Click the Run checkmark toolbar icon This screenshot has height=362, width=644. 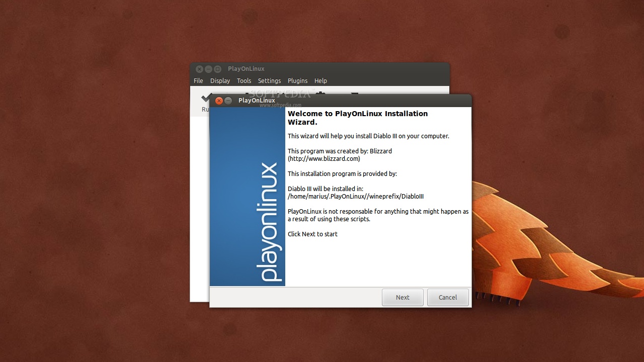[x=204, y=99]
